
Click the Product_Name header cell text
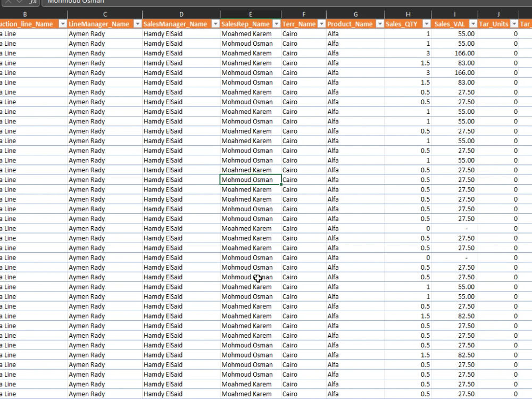[350, 24]
